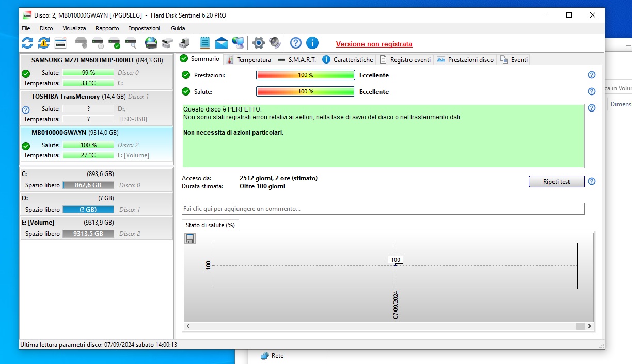Open settings via the gear icon
This screenshot has width=632, height=364.
(259, 43)
